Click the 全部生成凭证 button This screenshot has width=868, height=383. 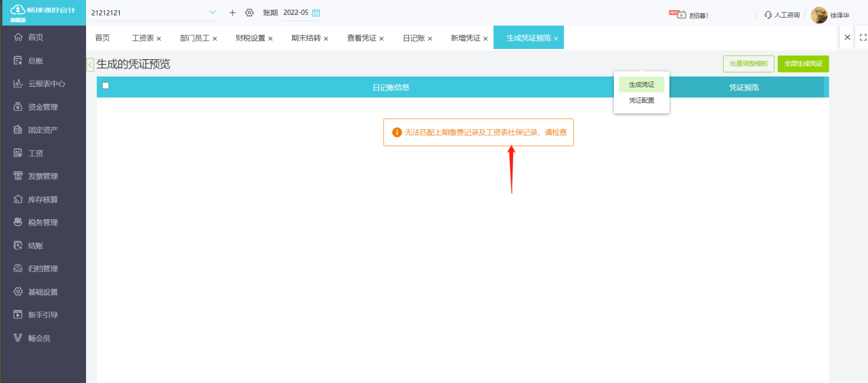coord(803,64)
